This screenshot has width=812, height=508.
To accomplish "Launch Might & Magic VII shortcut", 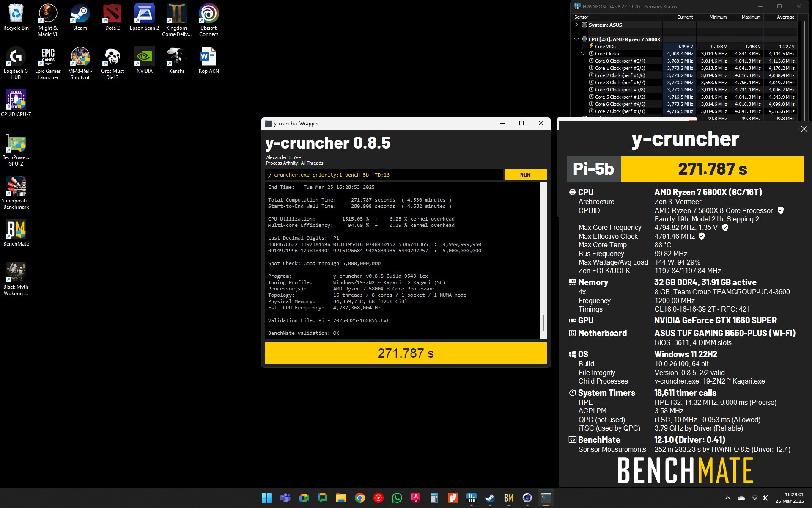I will (x=48, y=20).
